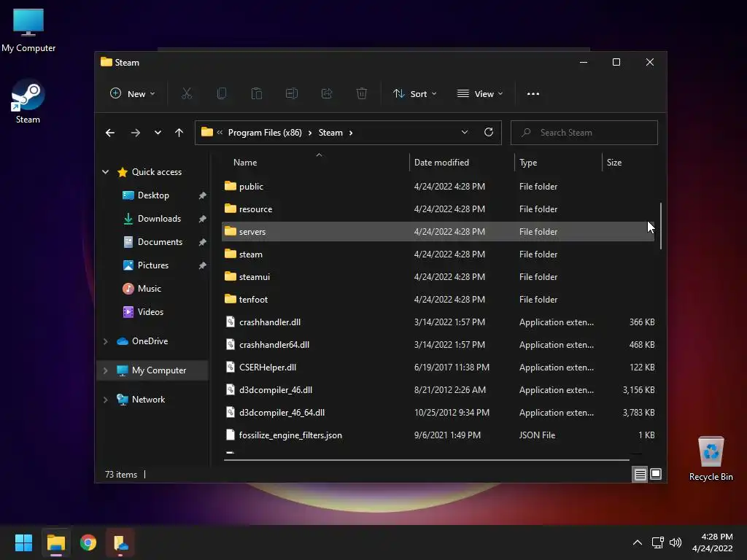The width and height of the screenshot is (747, 560).
Task: Launch Google Chrome from taskbar
Action: (88, 542)
